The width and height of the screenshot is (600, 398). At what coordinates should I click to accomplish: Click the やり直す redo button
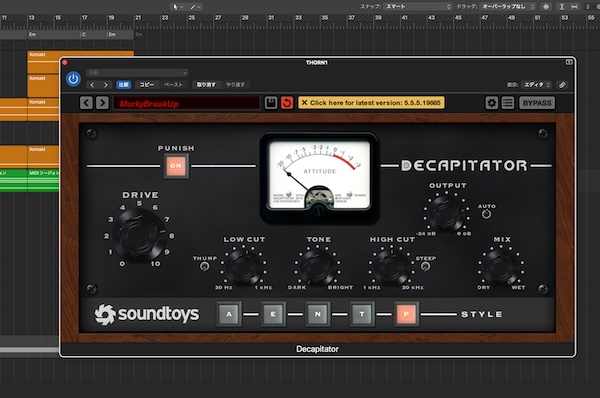coord(235,85)
